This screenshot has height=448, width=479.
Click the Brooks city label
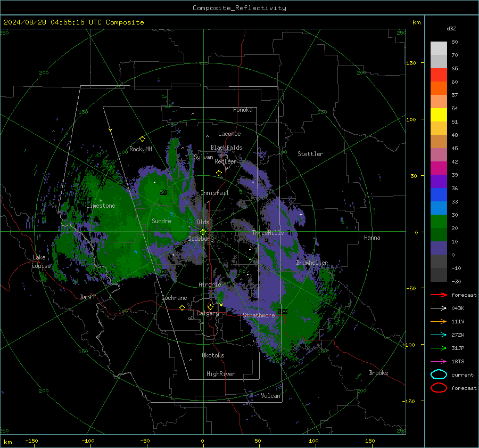point(378,373)
